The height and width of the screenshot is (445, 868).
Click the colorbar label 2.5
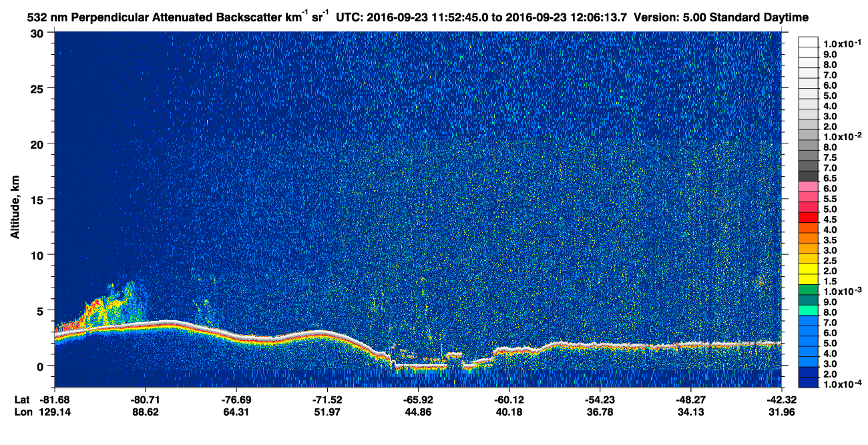pos(830,260)
